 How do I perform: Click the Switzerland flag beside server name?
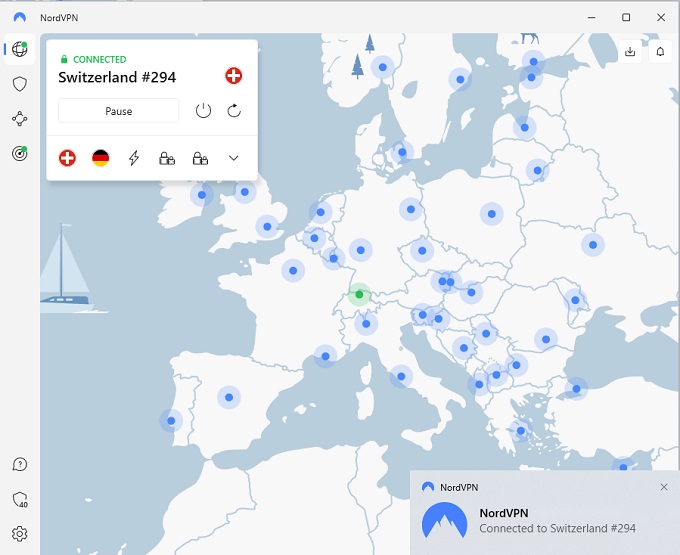(x=233, y=75)
